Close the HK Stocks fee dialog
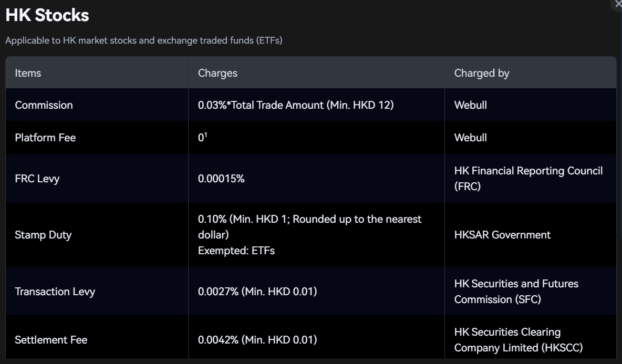Screen dimensions: 622x364 tap(617, 4)
